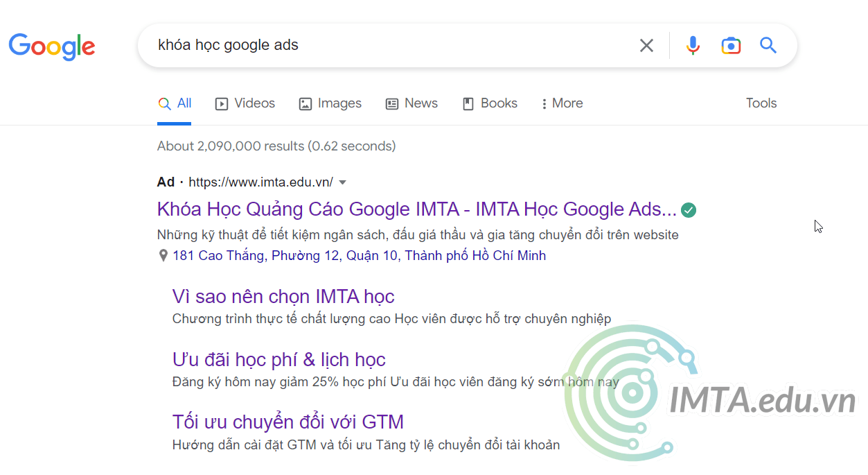
Task: Click the verified checkmark badge on the ad
Action: [689, 209]
